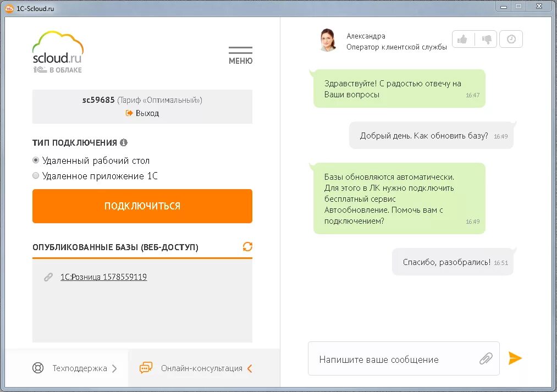Click the 1C-Scloud.ru title bar app icon
The width and height of the screenshot is (557, 392).
9,8
